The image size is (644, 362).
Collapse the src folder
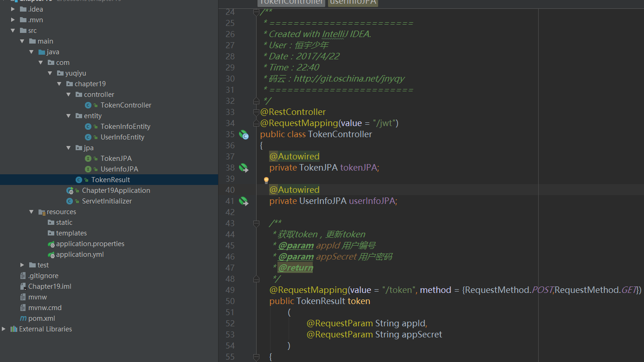pyautogui.click(x=13, y=31)
